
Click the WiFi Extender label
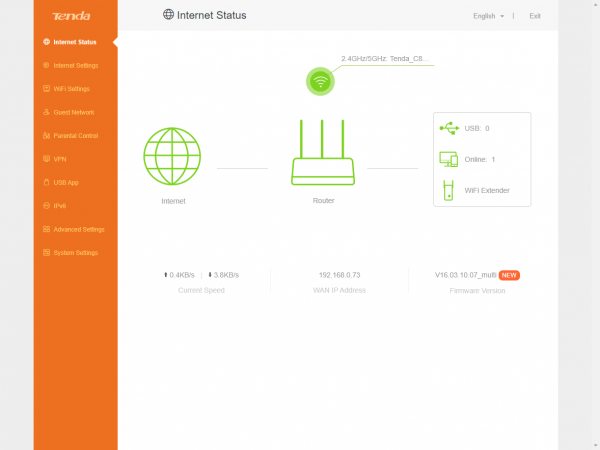coord(487,190)
